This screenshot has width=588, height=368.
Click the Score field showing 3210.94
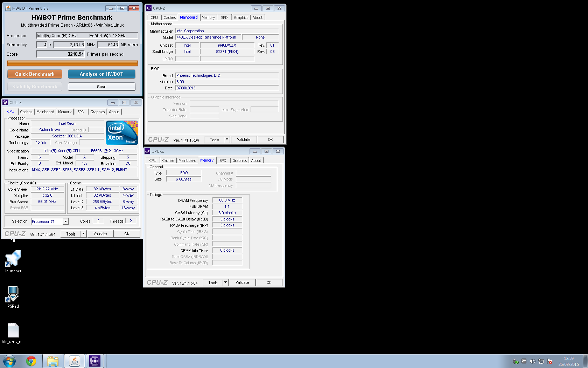click(x=61, y=54)
